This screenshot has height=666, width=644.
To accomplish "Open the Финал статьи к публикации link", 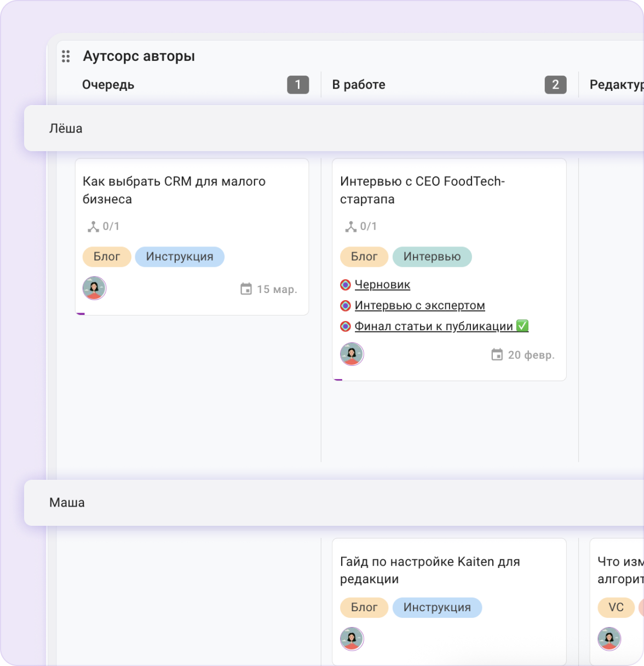I will click(434, 326).
